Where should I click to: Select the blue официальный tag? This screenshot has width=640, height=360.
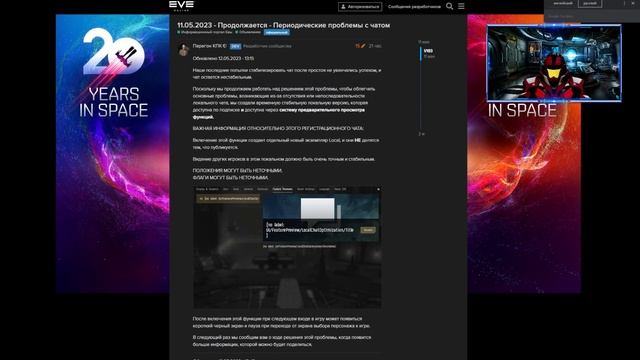click(x=276, y=32)
